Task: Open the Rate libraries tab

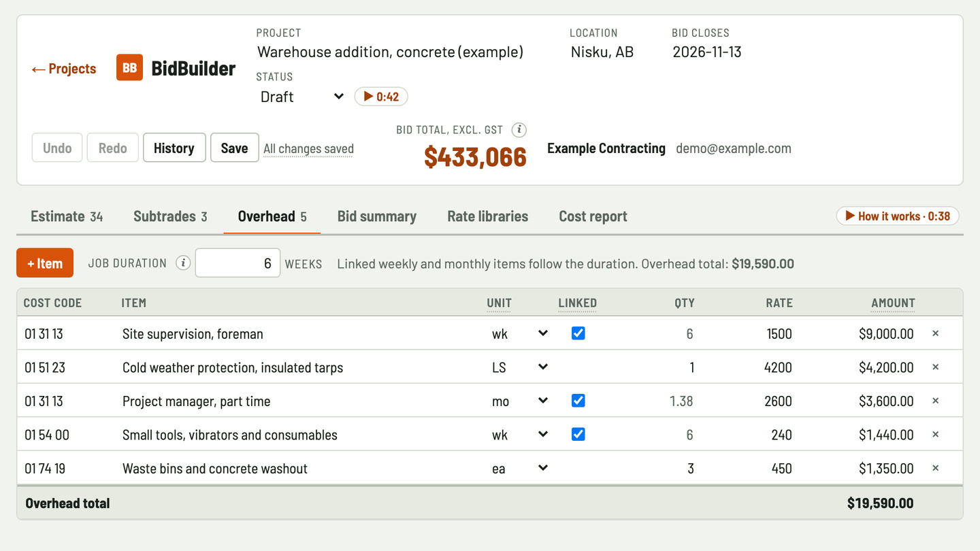Action: coord(488,216)
